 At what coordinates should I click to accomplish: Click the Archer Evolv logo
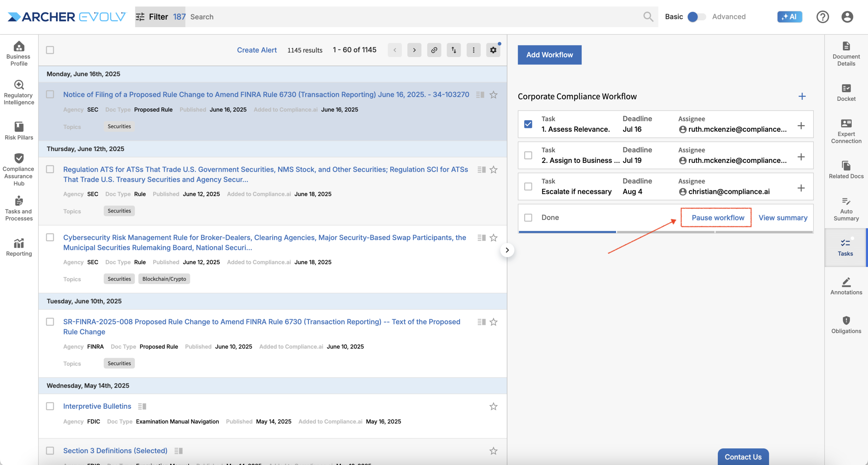66,17
